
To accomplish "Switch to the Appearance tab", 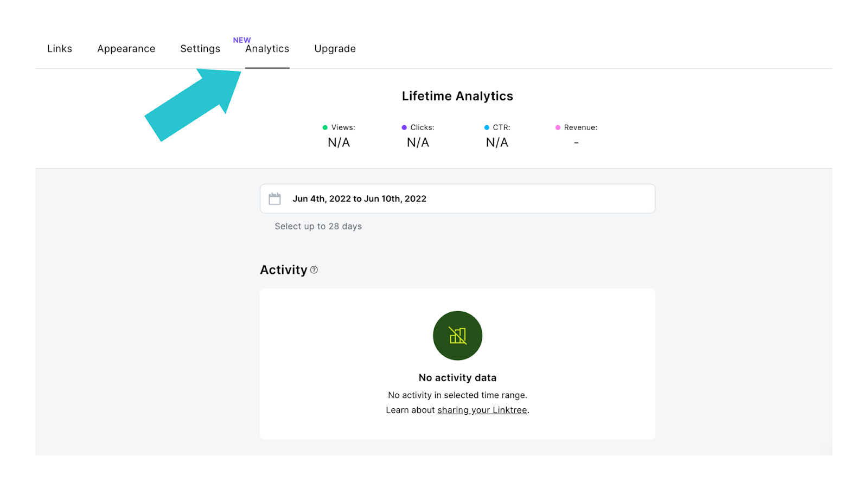I will pyautogui.click(x=126, y=49).
